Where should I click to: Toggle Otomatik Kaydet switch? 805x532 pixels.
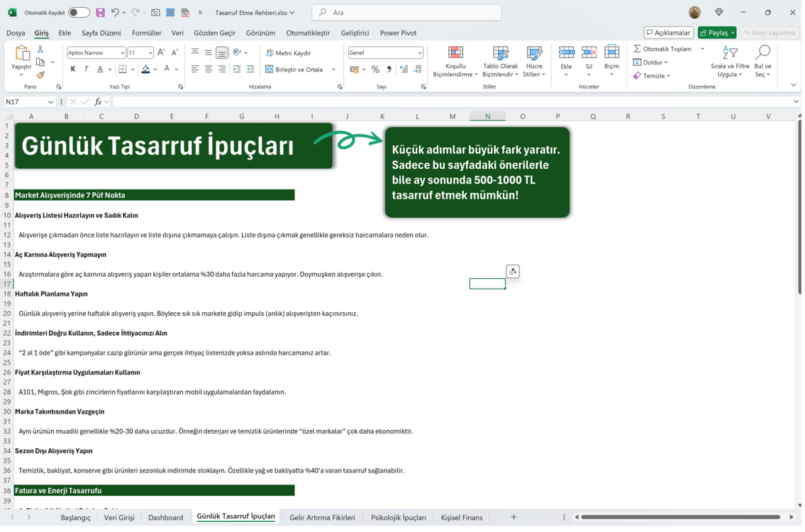(79, 12)
